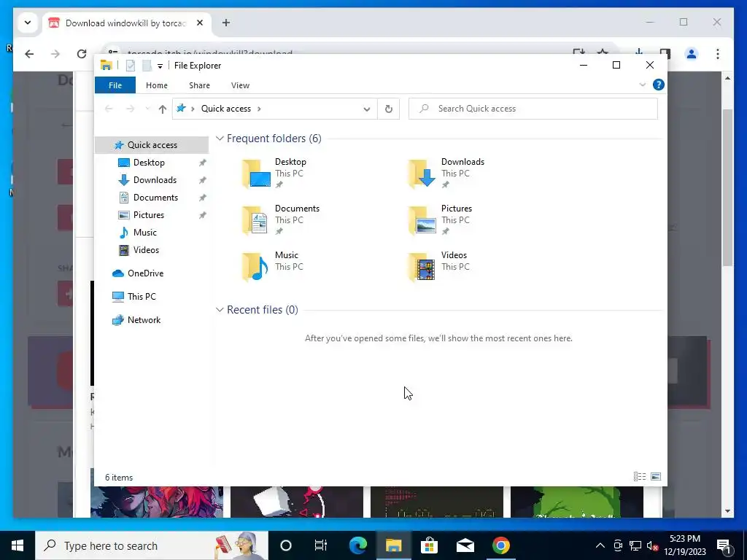Open Chrome three-dot menu
This screenshot has height=560, width=747.
pyautogui.click(x=718, y=54)
